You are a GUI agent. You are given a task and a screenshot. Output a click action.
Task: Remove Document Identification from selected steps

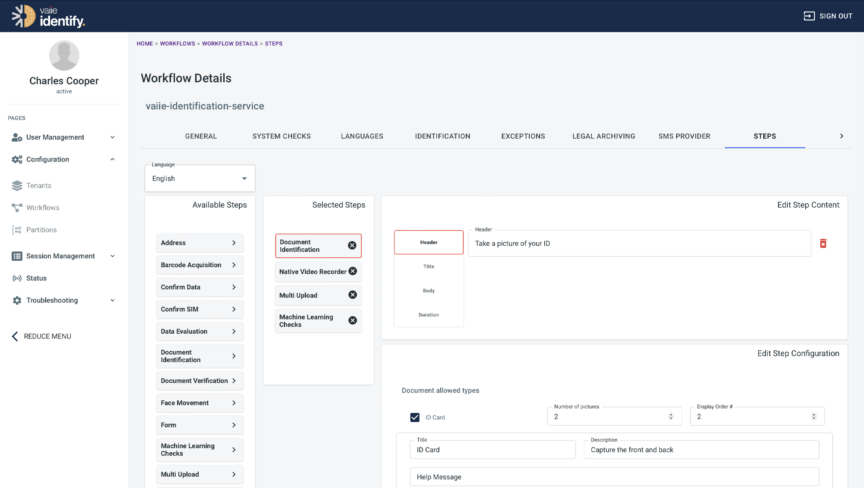(352, 245)
